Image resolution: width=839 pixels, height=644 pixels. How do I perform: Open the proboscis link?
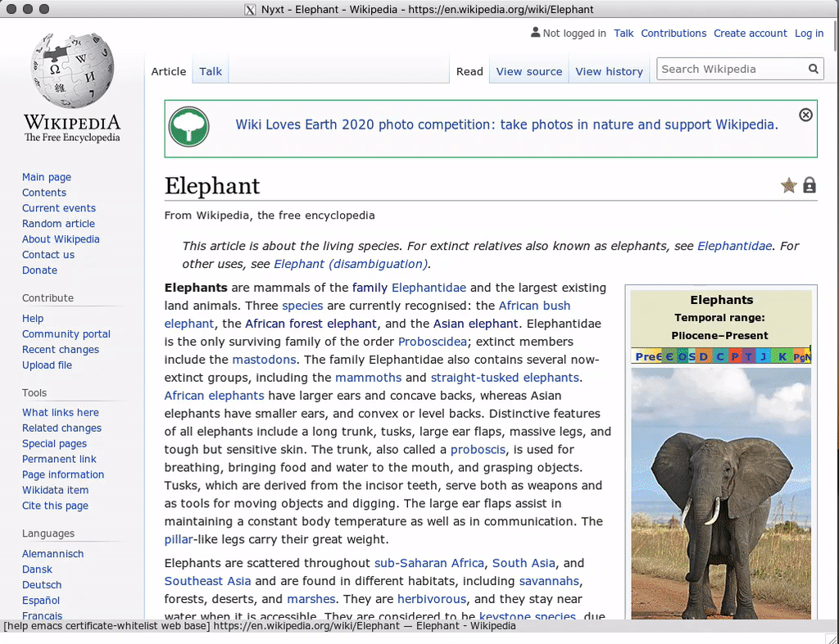point(478,450)
